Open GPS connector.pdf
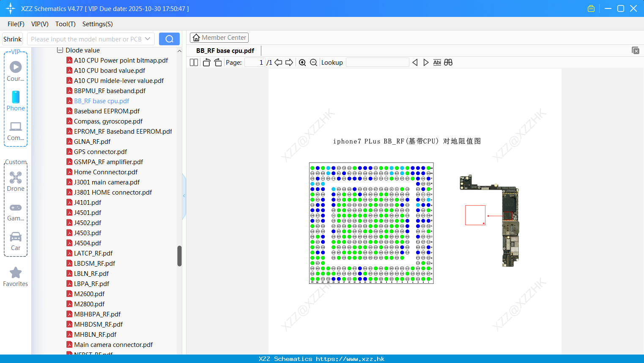 tap(100, 152)
